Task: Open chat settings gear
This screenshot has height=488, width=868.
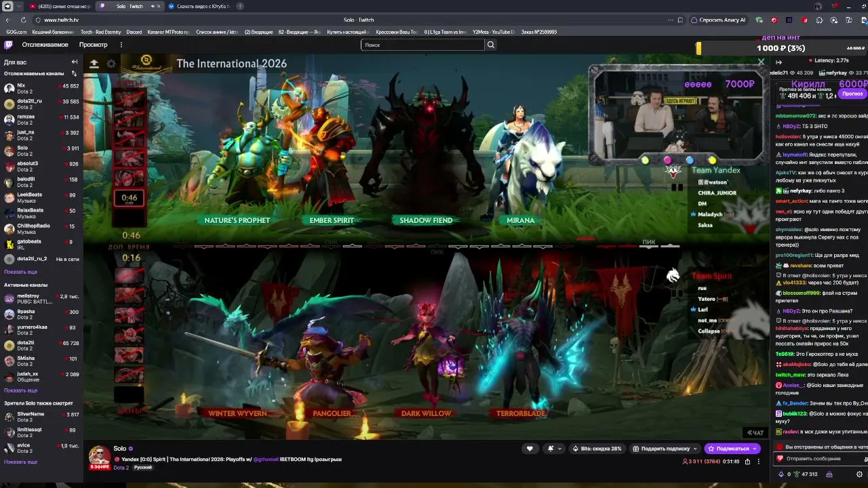Action: click(860, 474)
